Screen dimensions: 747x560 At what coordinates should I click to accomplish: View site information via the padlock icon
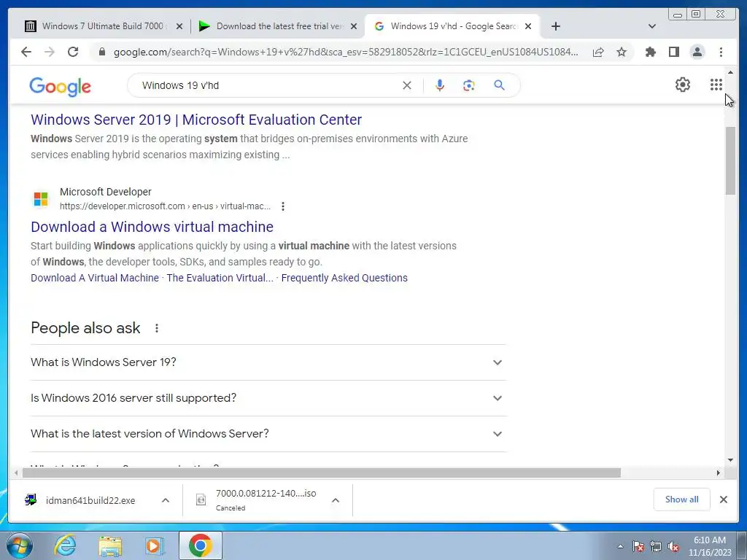tap(102, 52)
